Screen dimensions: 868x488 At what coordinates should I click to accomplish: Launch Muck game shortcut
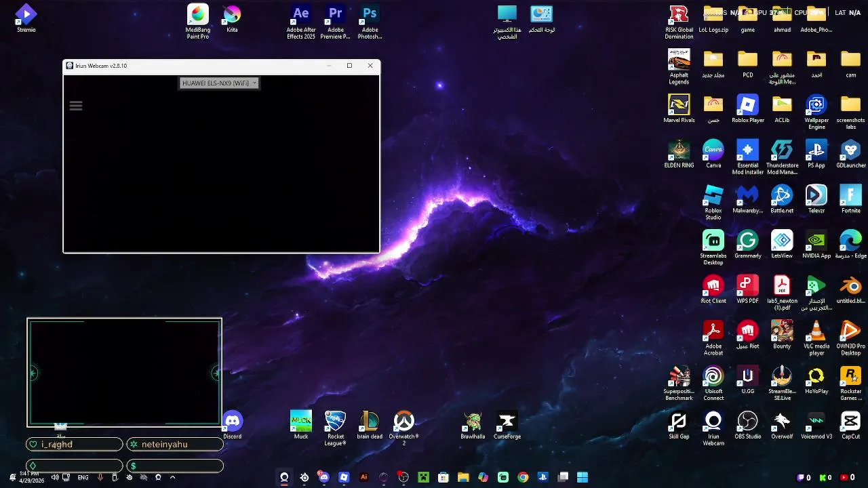(x=301, y=425)
